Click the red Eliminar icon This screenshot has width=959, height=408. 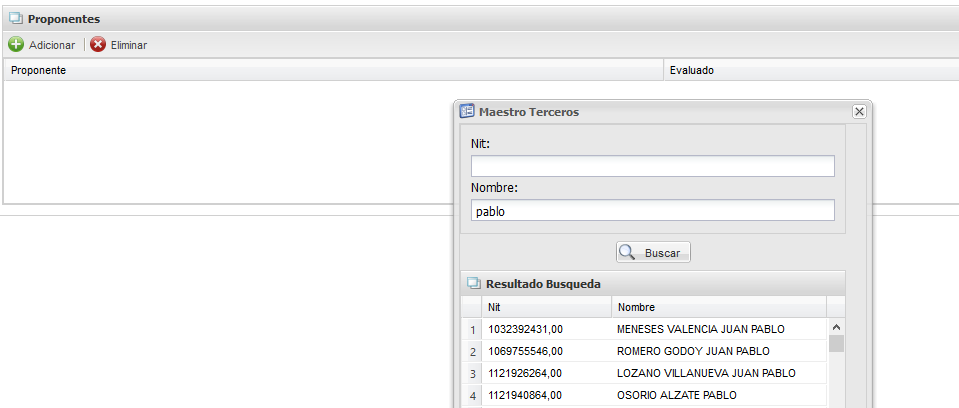coord(98,45)
